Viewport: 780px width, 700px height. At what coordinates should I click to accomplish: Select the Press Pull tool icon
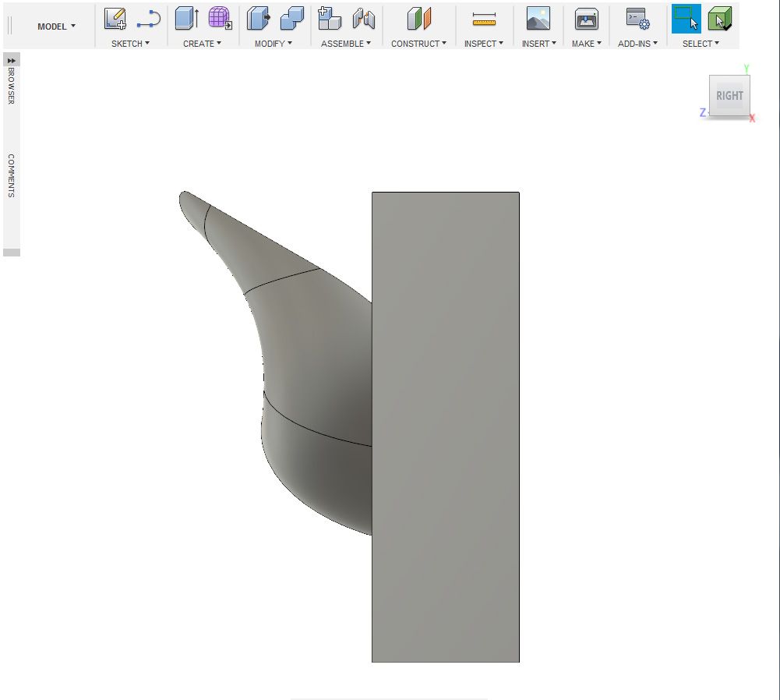258,19
